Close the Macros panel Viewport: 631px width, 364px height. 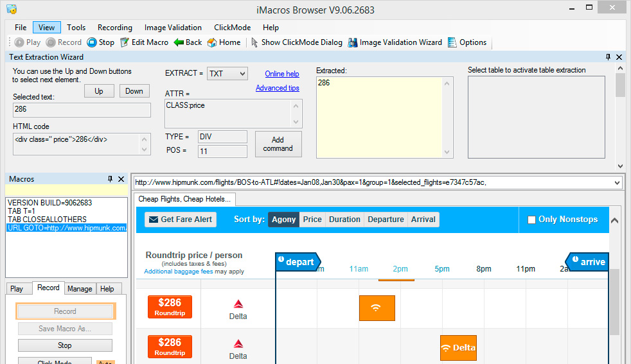[121, 179]
